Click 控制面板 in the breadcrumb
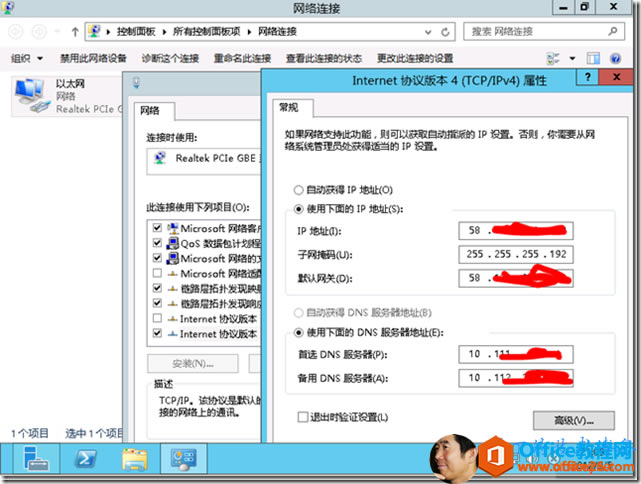The height and width of the screenshot is (484, 641). (x=136, y=31)
